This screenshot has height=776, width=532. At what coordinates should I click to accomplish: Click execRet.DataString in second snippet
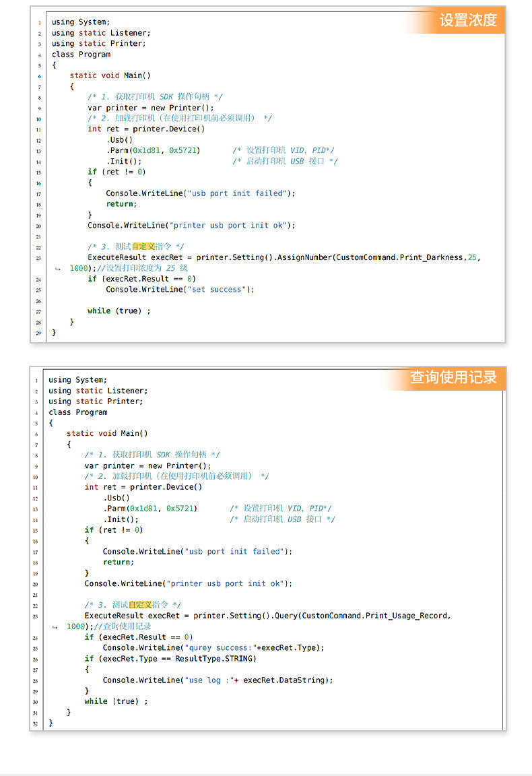pyautogui.click(x=286, y=680)
